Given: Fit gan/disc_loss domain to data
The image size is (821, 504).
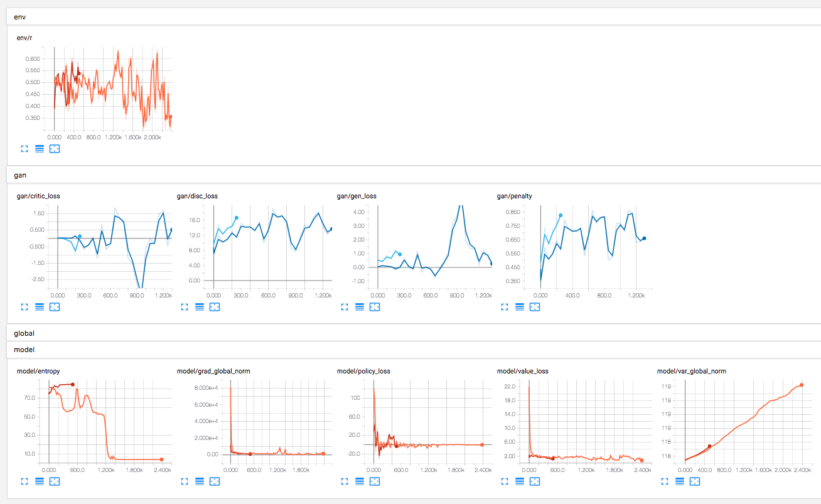Looking at the screenshot, I should (215, 307).
